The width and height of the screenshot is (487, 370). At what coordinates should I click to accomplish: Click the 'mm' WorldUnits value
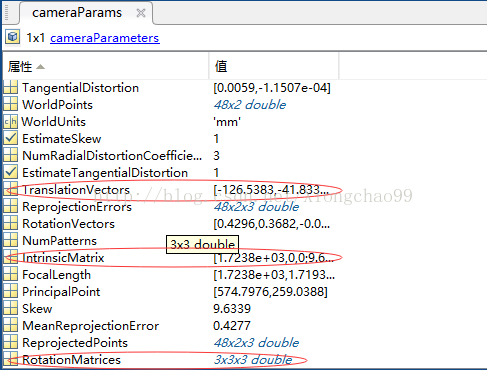point(227,122)
